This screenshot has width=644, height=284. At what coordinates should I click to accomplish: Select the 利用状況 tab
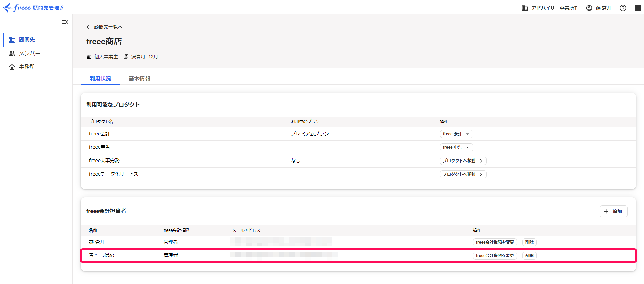[x=100, y=79]
